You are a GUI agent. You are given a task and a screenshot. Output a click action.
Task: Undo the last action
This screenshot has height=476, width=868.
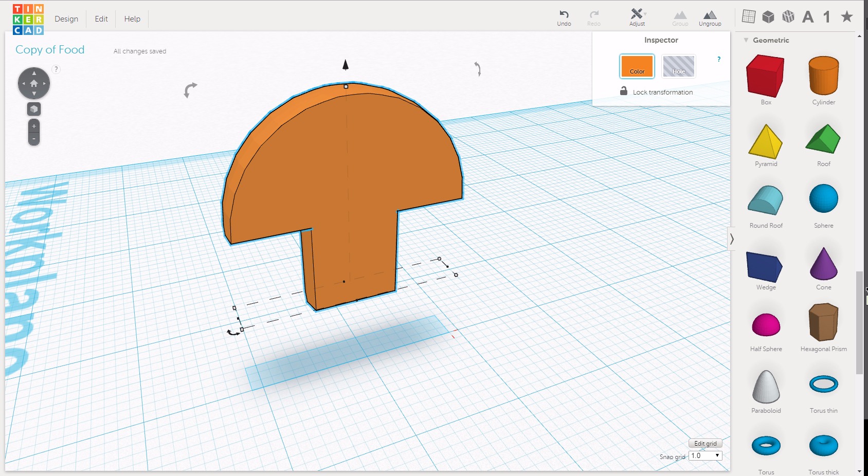click(564, 18)
